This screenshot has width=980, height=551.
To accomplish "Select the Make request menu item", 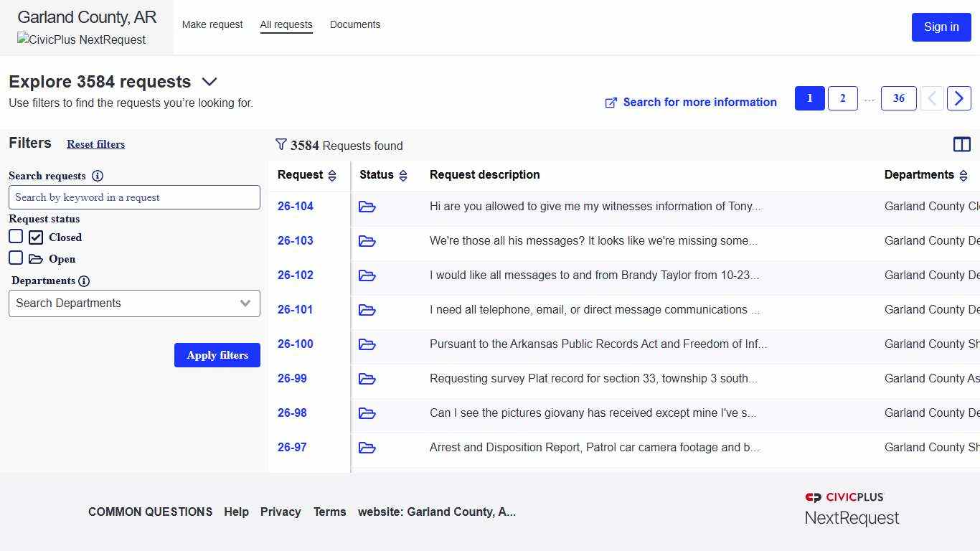I will pyautogui.click(x=212, y=24).
